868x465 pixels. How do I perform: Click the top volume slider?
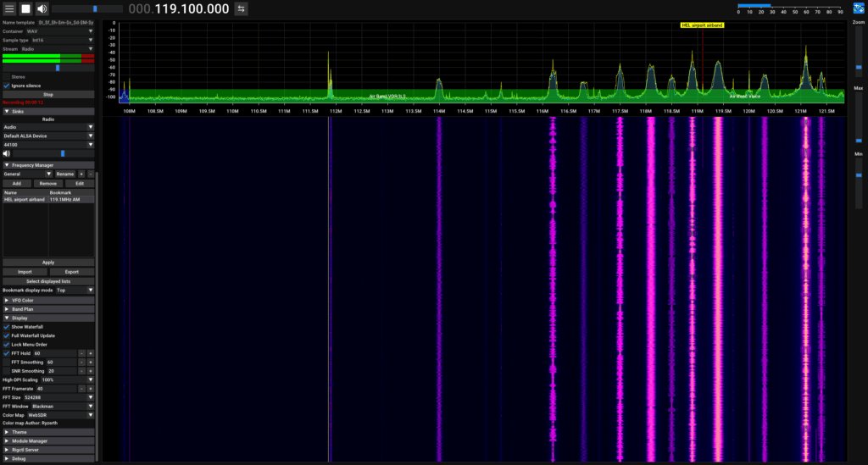87,8
